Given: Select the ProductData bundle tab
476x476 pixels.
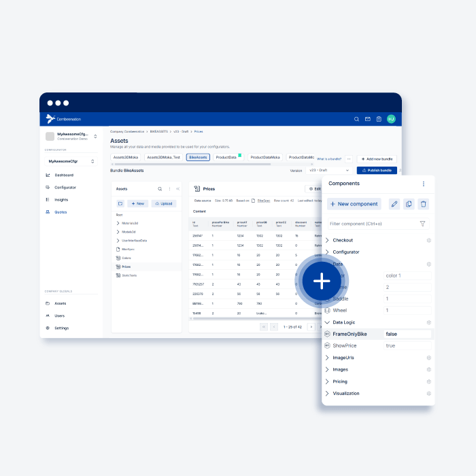Looking at the screenshot, I should (x=227, y=157).
